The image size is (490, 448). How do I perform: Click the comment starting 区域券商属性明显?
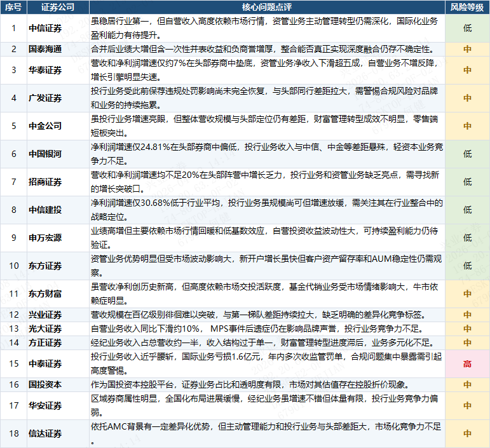[267, 405]
